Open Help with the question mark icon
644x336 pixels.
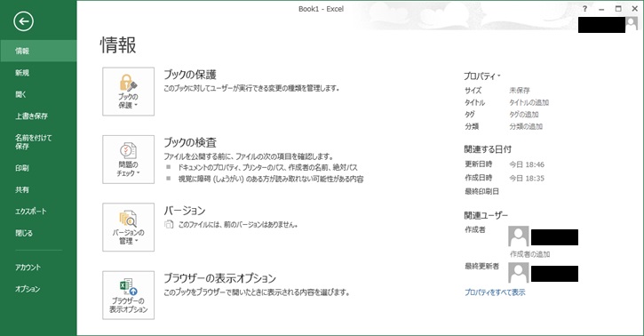pyautogui.click(x=584, y=9)
